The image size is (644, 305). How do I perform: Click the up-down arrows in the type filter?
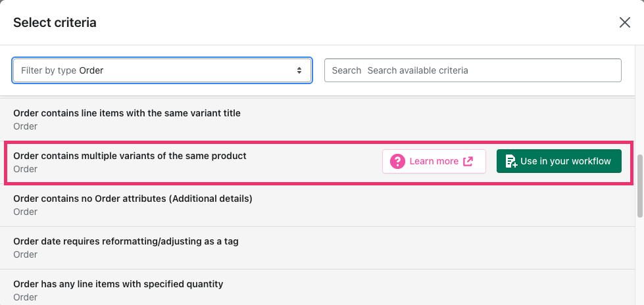click(299, 70)
